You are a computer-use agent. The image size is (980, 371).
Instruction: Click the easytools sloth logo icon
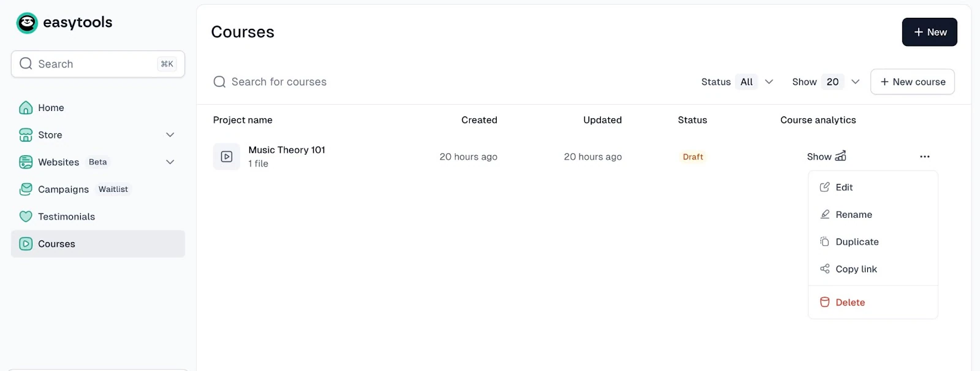click(27, 23)
